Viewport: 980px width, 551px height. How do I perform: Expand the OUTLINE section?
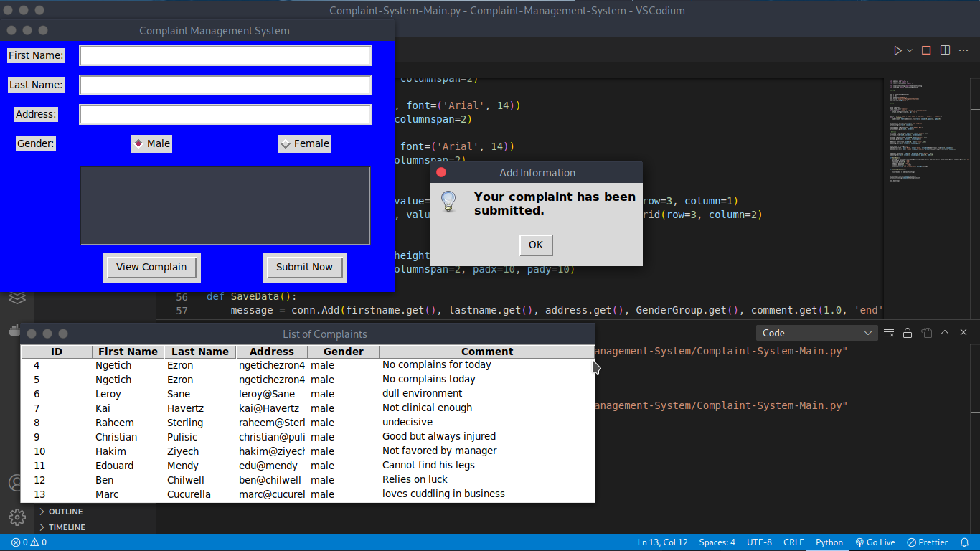point(65,512)
